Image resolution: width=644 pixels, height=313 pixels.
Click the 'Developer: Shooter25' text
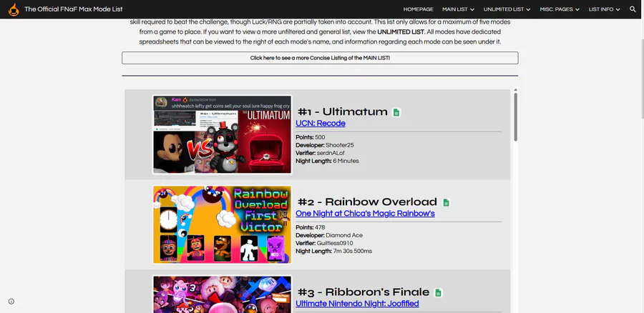pos(324,145)
